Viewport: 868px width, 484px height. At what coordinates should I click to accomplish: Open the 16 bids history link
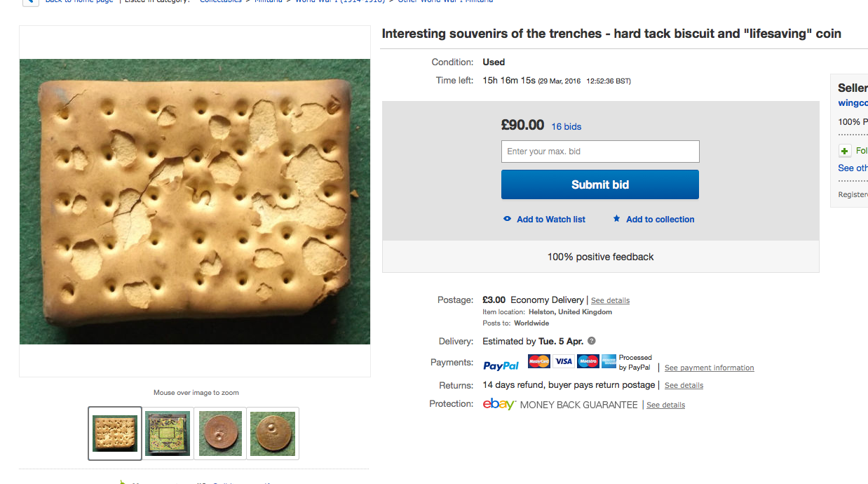click(566, 127)
